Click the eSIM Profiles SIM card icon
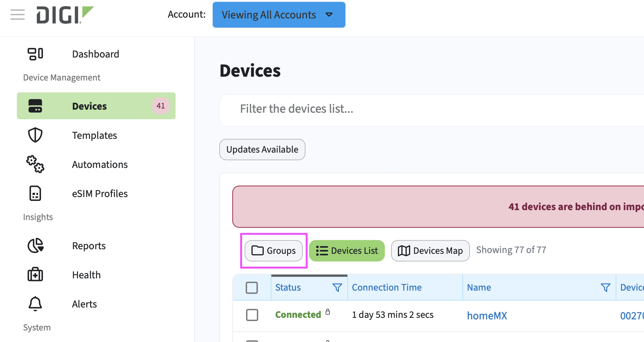644x342 pixels. 35,194
